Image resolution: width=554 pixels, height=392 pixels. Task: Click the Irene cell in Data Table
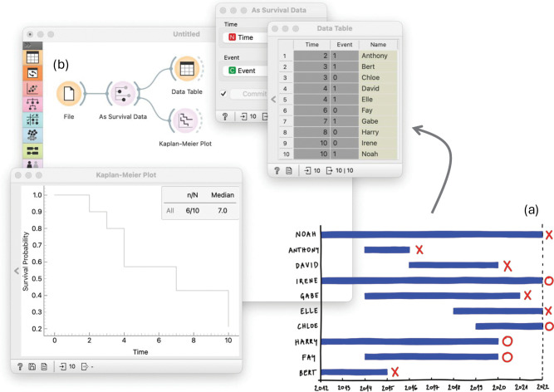tap(378, 144)
